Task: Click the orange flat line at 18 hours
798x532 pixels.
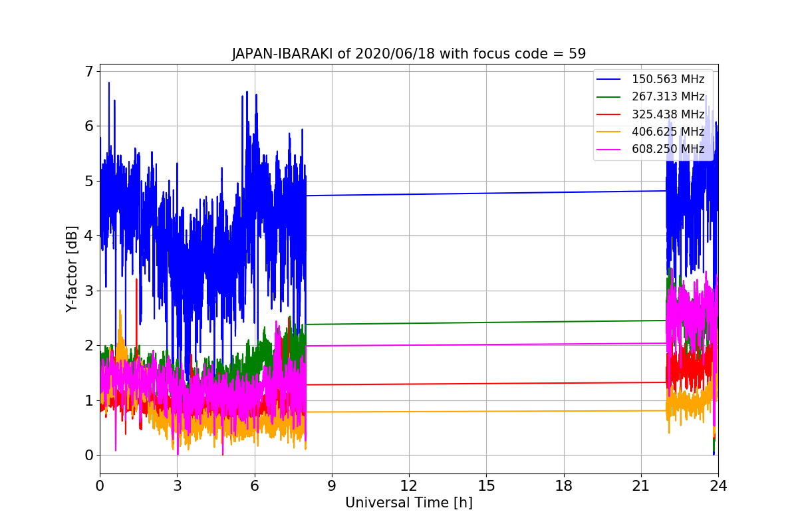Action: pyautogui.click(x=563, y=411)
